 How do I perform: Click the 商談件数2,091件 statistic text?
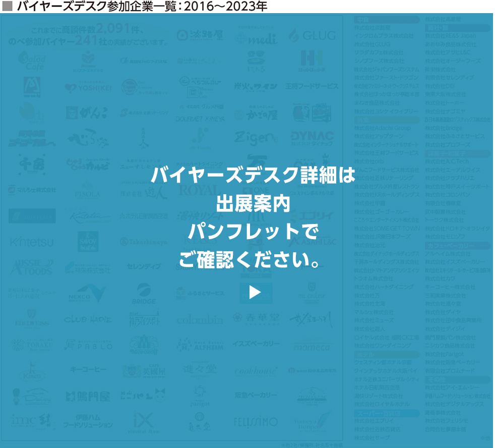point(87,29)
